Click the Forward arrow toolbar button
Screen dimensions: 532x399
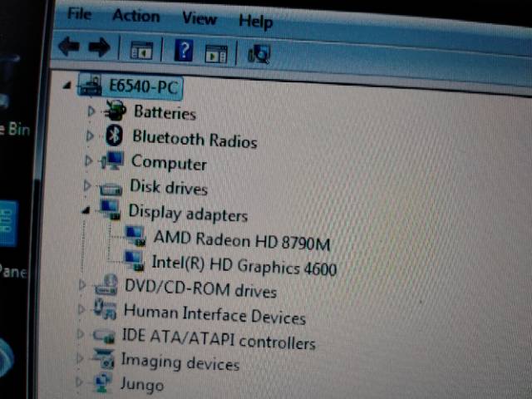click(x=99, y=47)
